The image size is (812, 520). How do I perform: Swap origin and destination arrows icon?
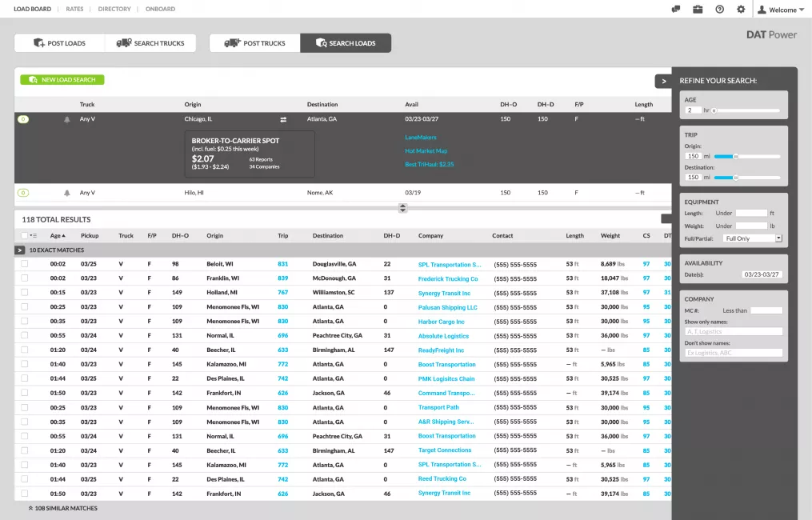(283, 120)
